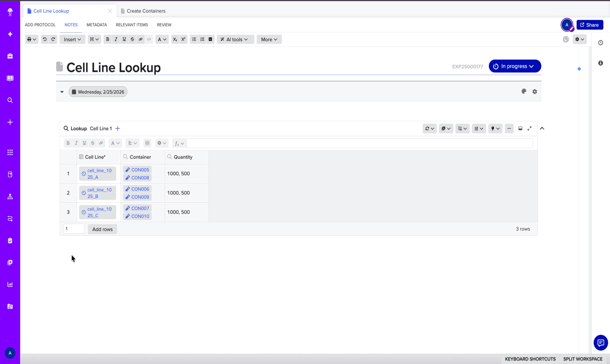Toggle underline in the document toolbar
The height and width of the screenshot is (364, 610).
pos(124,39)
